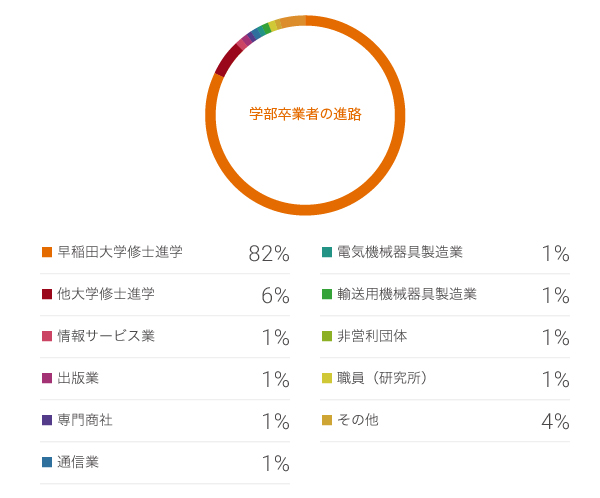600x498 pixels.
Task: Click the green 輸送用機械器具製造業 legend swatch
Action: pos(326,294)
